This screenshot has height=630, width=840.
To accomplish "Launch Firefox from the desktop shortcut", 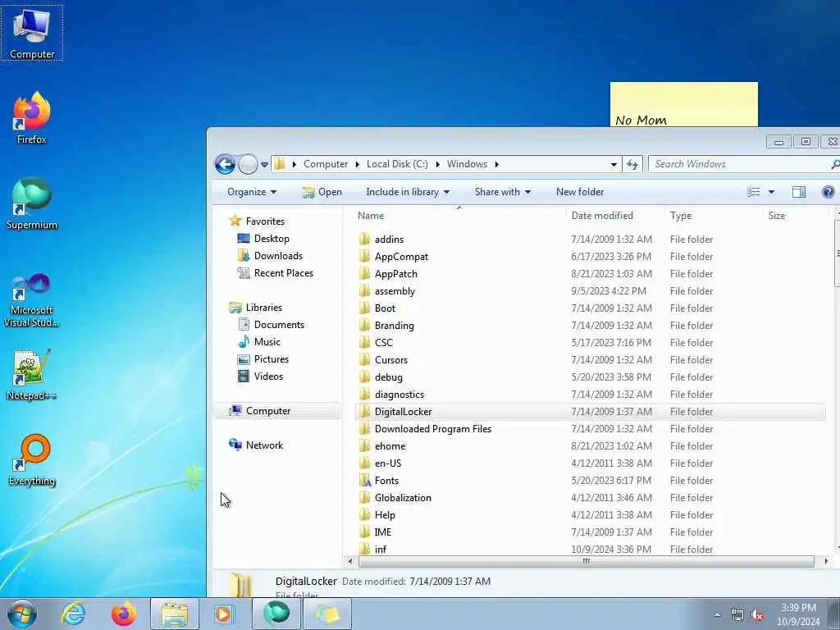I will (x=32, y=118).
